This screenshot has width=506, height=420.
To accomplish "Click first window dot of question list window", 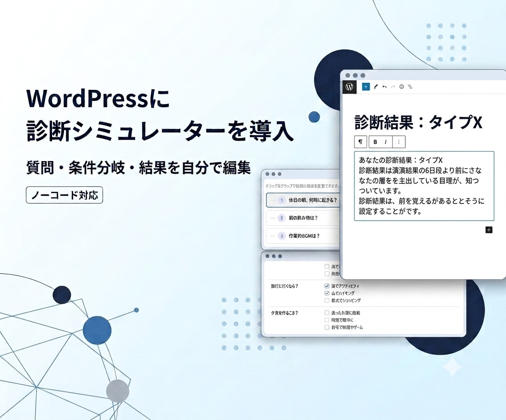I will pos(267,174).
